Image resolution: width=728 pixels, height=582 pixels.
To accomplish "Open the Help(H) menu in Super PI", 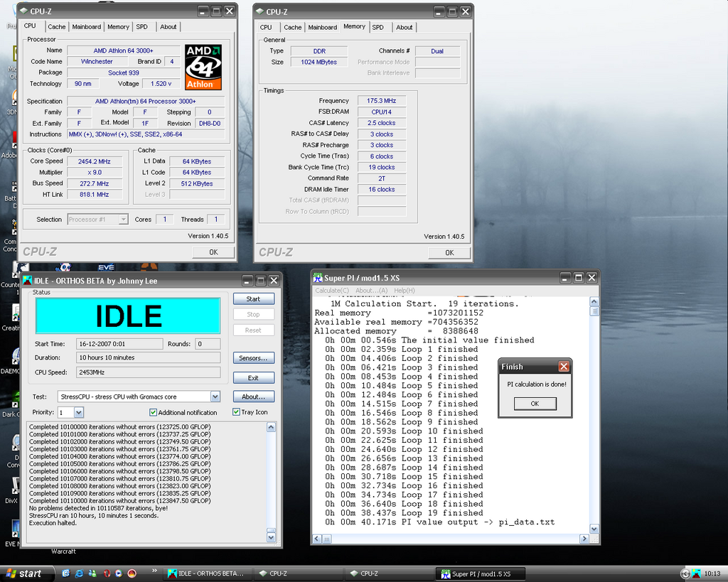I will click(405, 291).
